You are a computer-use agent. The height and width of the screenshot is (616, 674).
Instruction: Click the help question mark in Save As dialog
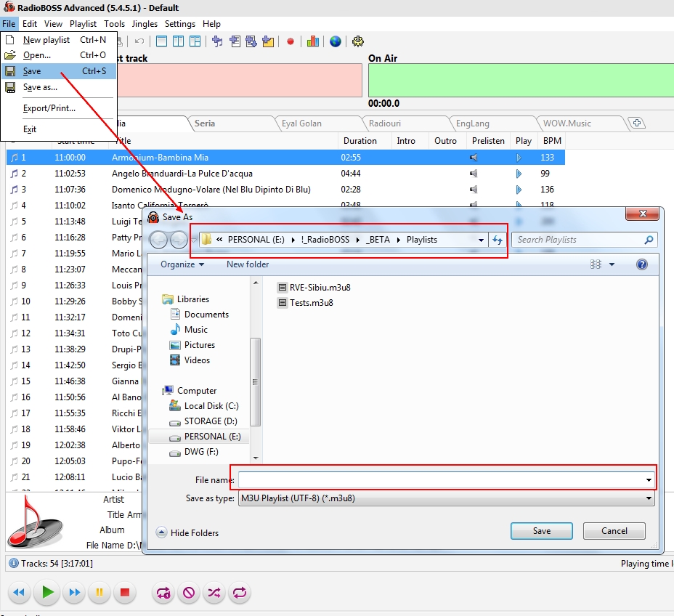coord(642,264)
